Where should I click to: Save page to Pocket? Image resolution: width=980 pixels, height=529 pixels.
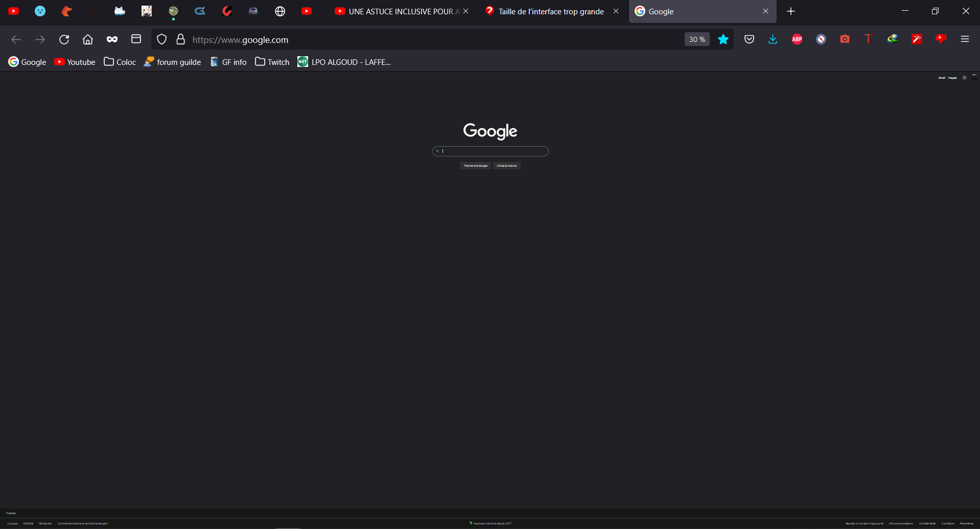click(749, 39)
